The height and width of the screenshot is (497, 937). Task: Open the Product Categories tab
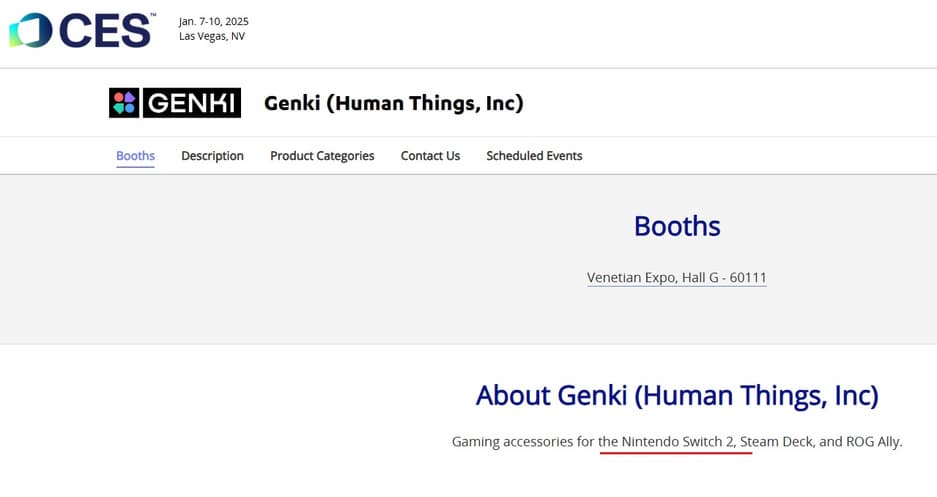pos(322,156)
